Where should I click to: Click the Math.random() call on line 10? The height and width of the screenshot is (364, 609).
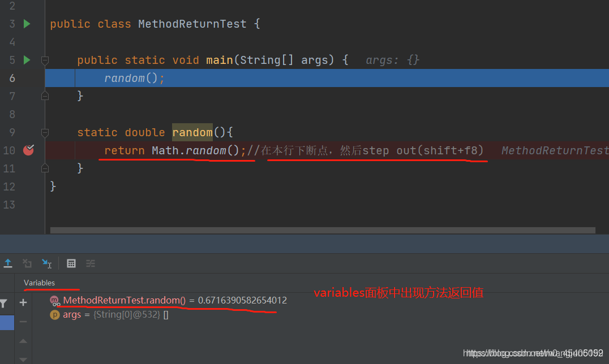(x=195, y=150)
